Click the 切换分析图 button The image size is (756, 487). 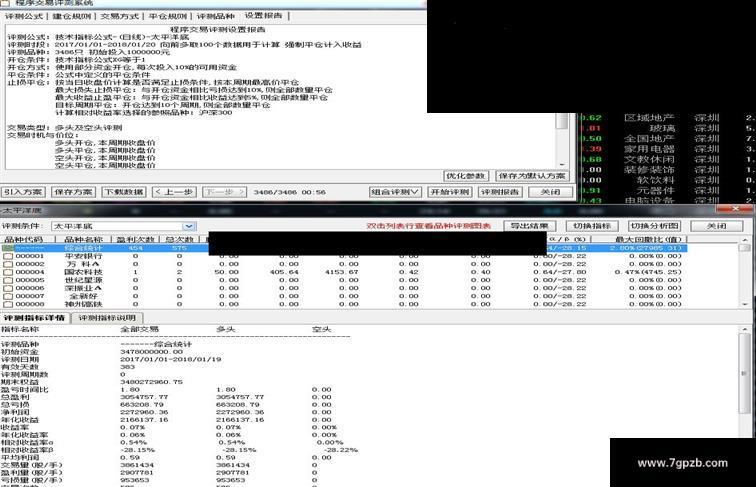tap(654, 226)
